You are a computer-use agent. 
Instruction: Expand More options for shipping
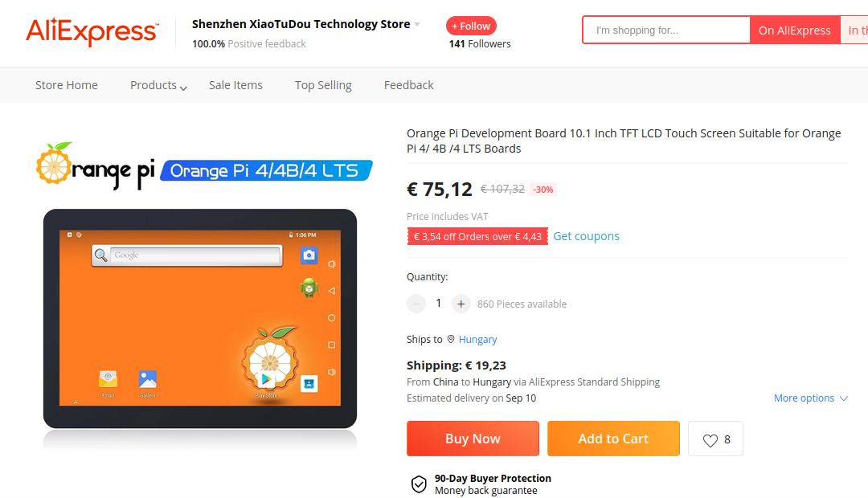pyautogui.click(x=810, y=398)
